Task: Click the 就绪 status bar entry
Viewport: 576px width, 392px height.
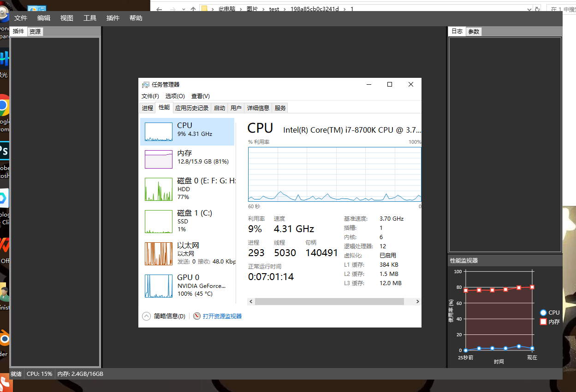Action: tap(16, 374)
